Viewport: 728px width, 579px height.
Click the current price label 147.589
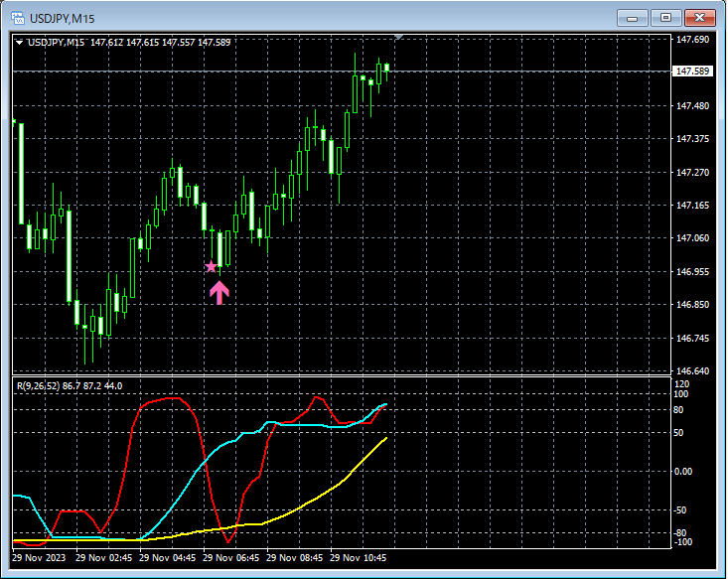click(692, 72)
